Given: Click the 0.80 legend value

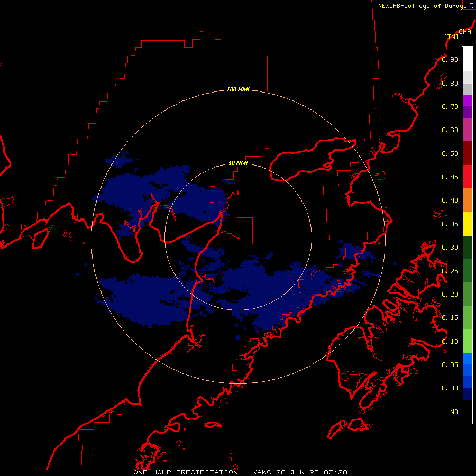Looking at the screenshot, I should tap(450, 83).
